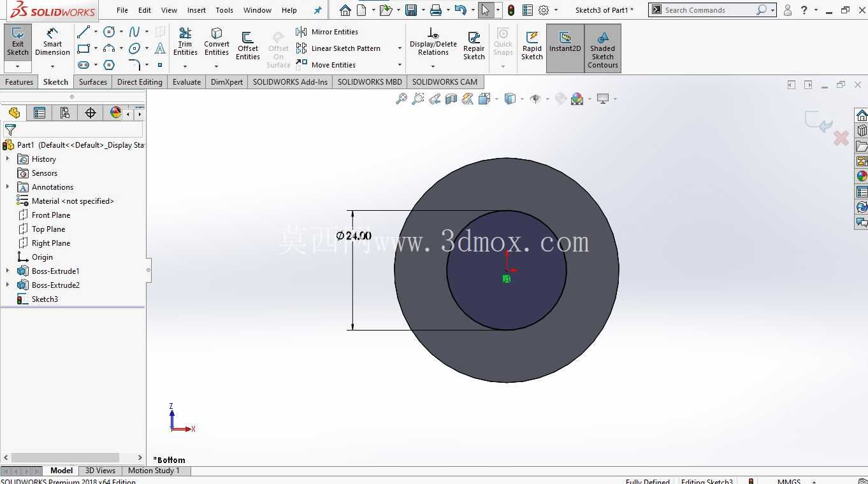The width and height of the screenshot is (868, 484).
Task: Click the Ø24.00 dimension value
Action: pyautogui.click(x=354, y=236)
